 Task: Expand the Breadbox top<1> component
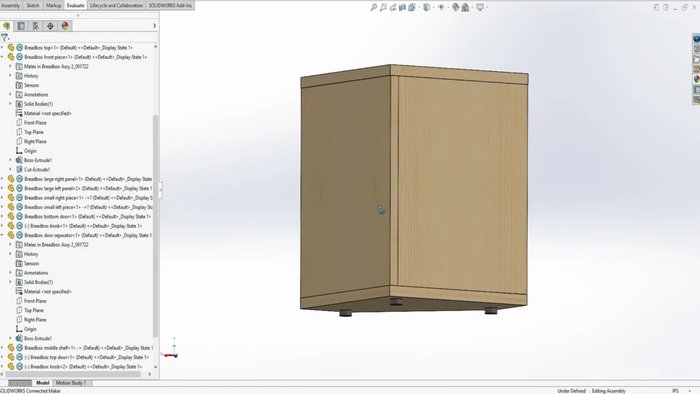(2, 47)
